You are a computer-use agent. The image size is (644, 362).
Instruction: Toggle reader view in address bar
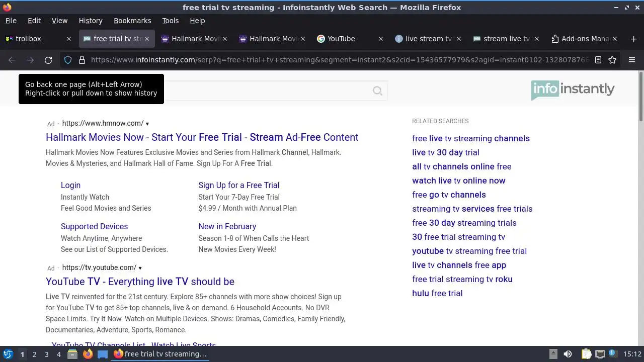coord(598,60)
